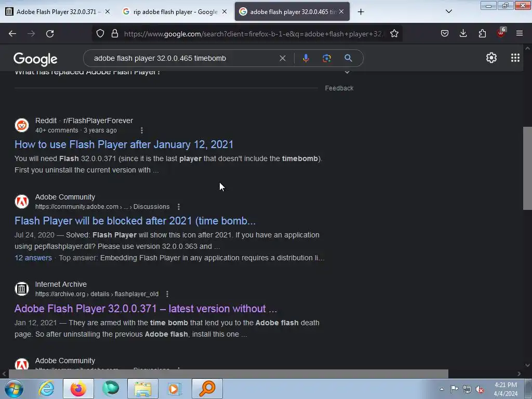Open How to use Flash Player after January 12, 2021
The image size is (532, 399).
point(124,144)
